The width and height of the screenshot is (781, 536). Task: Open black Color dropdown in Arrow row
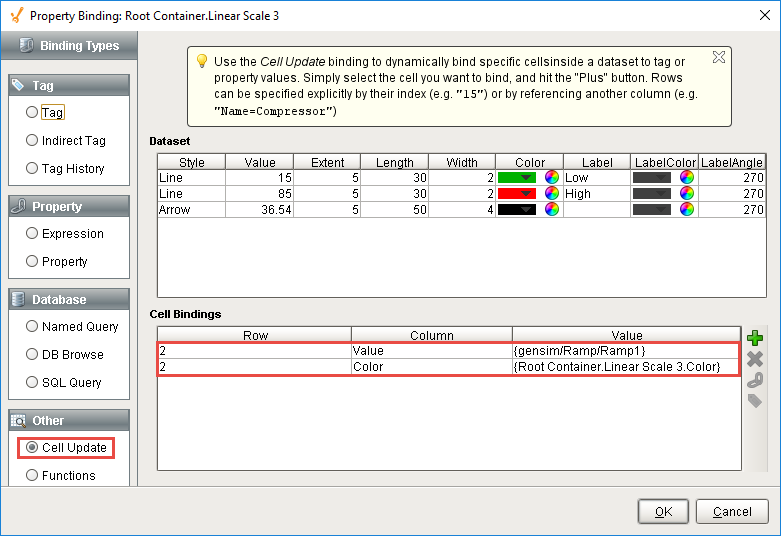tap(517, 210)
